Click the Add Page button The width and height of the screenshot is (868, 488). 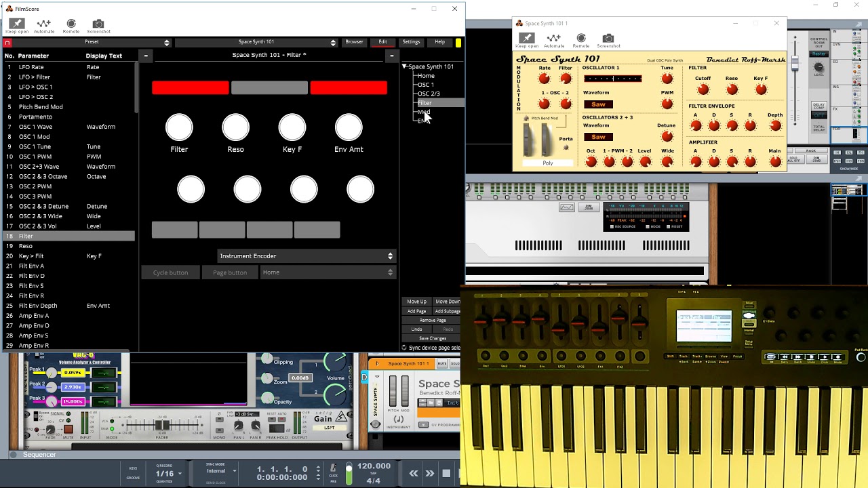[x=416, y=311]
